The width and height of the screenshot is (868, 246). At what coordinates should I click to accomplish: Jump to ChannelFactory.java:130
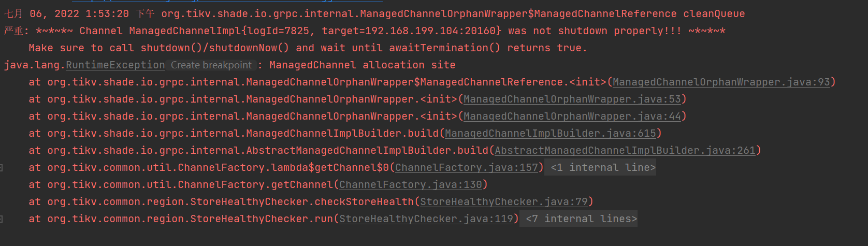[x=410, y=185]
